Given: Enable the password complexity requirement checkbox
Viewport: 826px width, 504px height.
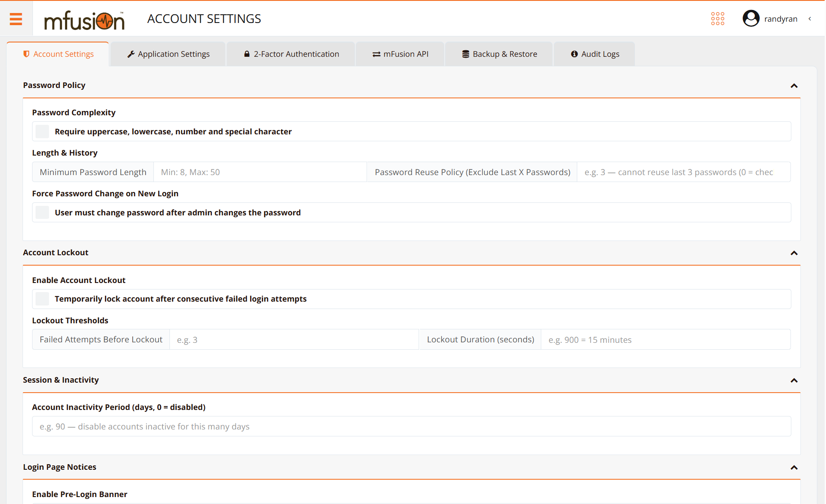Looking at the screenshot, I should coord(42,131).
